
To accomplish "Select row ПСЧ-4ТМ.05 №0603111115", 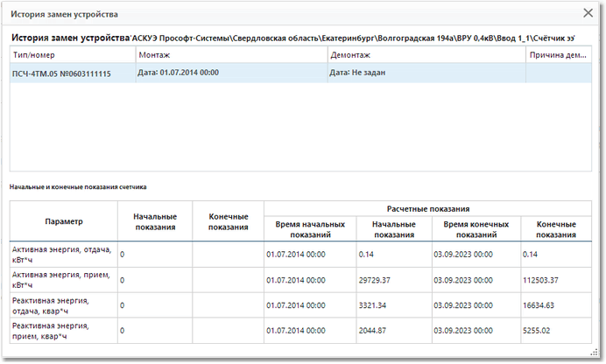I will [x=300, y=73].
